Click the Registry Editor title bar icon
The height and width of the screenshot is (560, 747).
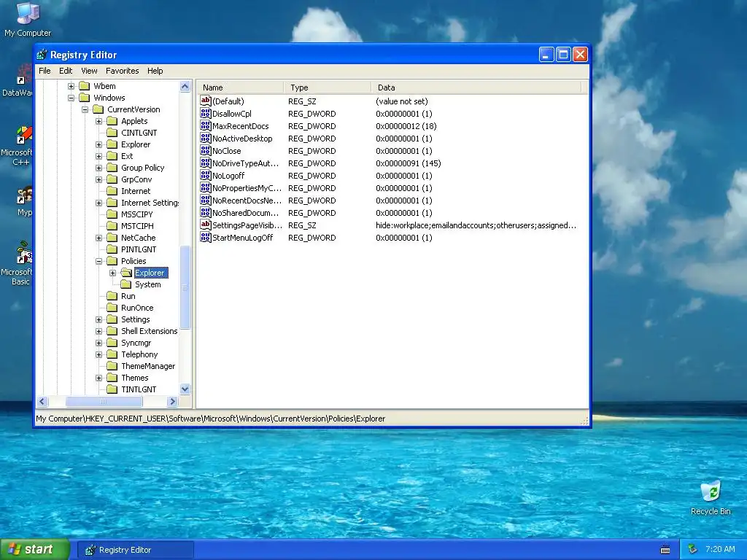42,55
